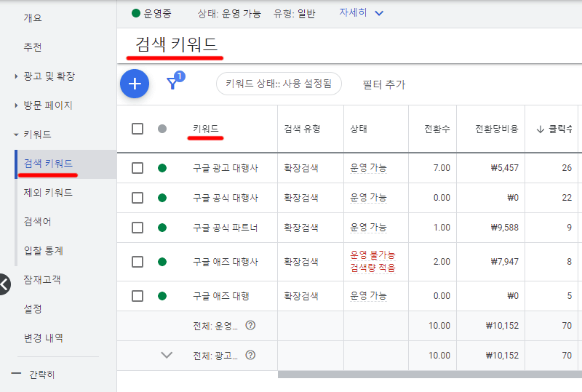Screen dimensions: 582x392
Task: Click the 운영 불가능 검색량 적음 status link
Action: coord(372,261)
